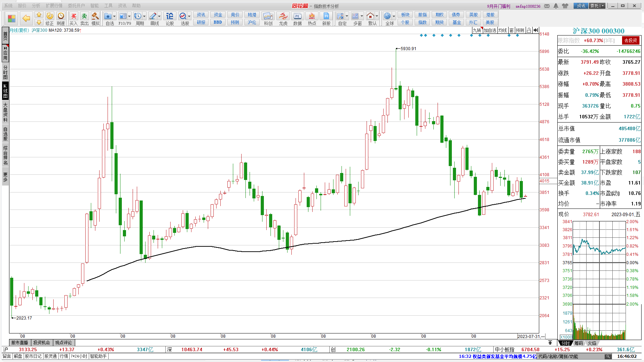Click the notification bell icon
This screenshot has width=644, height=362.
point(556,6)
